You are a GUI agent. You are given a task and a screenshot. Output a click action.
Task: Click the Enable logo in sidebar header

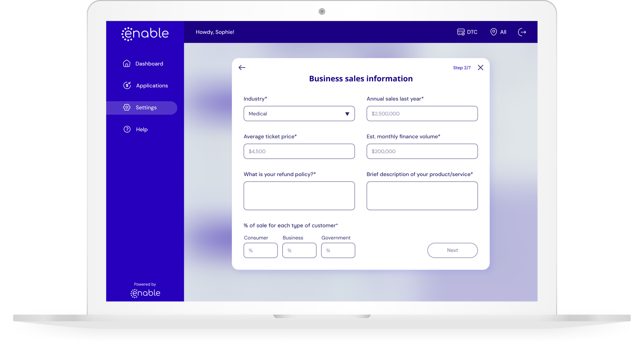(x=145, y=33)
